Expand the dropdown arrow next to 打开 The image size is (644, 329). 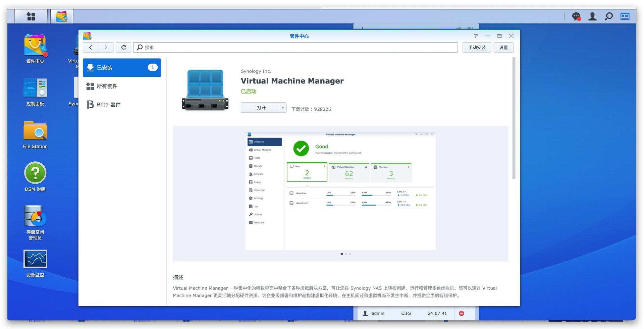tap(283, 108)
